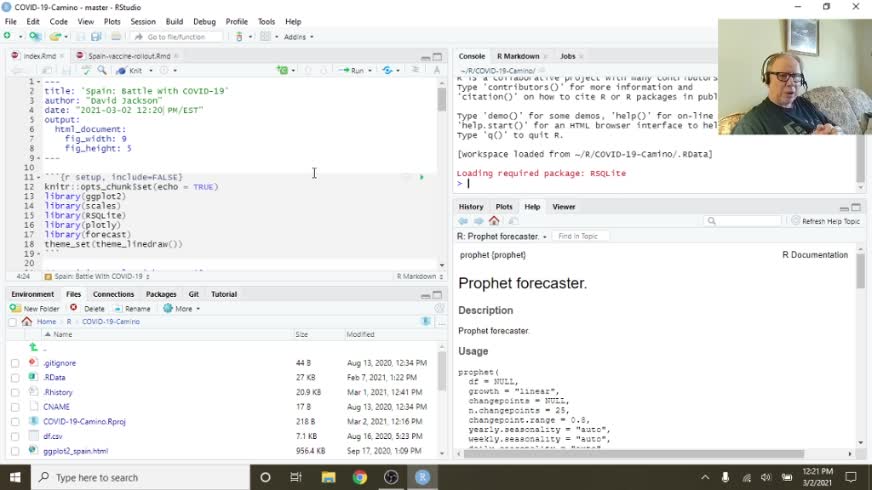This screenshot has height=490, width=872.
Task: Check the CNAME file checkbox
Action: (x=15, y=407)
